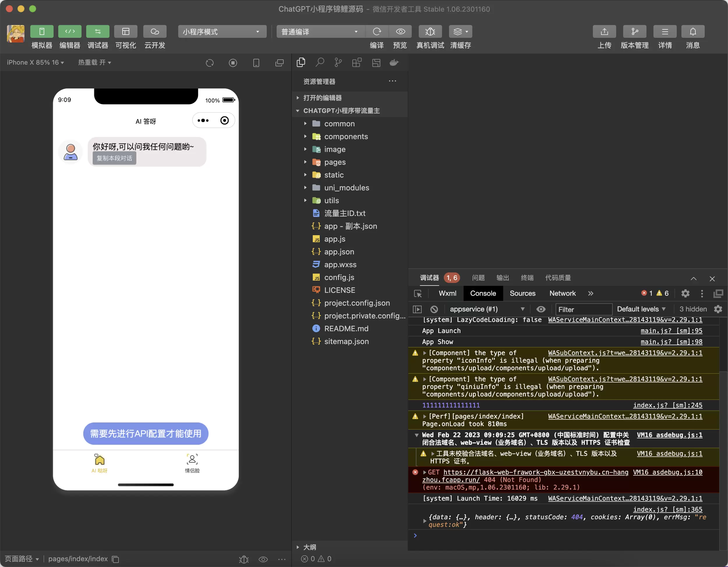This screenshot has width=728, height=567.
Task: Open cloud development icon
Action: (x=155, y=32)
